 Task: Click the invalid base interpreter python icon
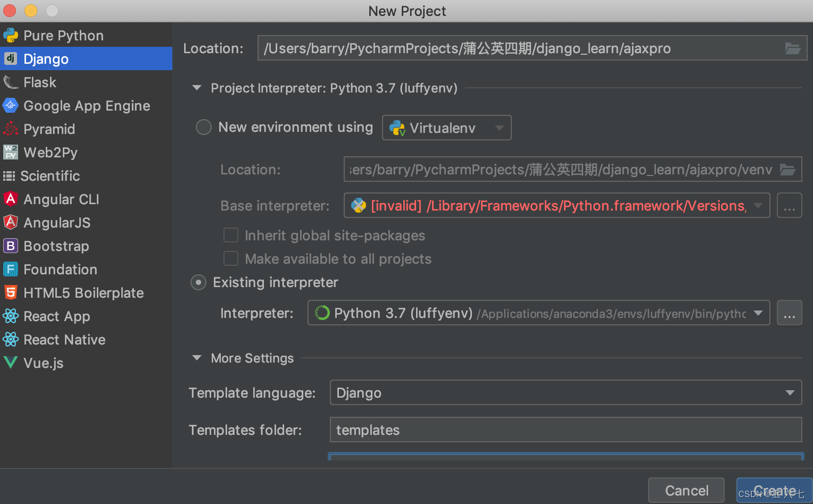tap(359, 206)
